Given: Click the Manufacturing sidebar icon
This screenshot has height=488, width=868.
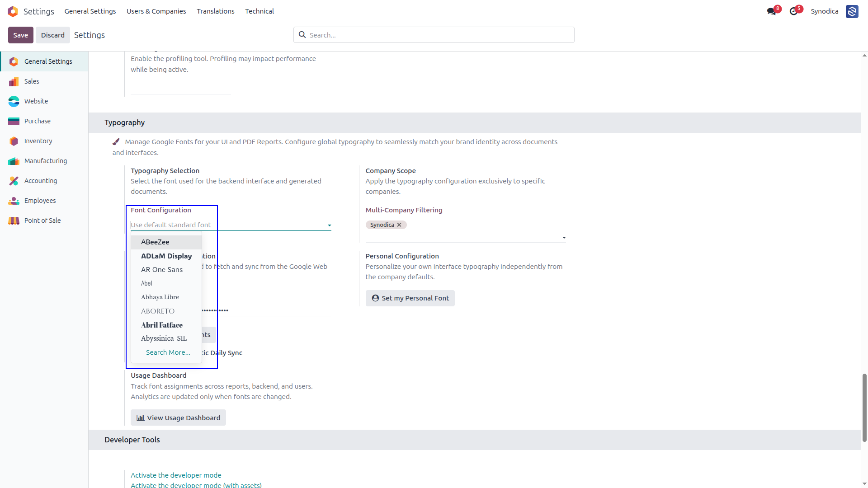Looking at the screenshot, I should point(14,161).
